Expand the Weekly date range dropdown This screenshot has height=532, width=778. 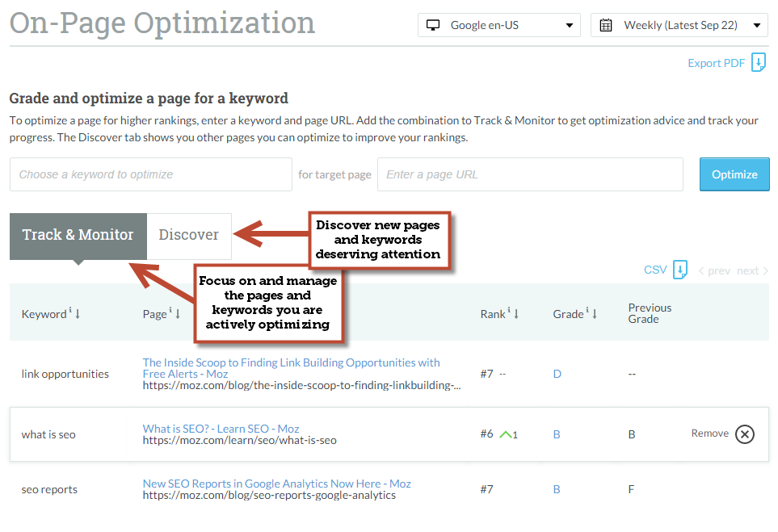pyautogui.click(x=679, y=25)
